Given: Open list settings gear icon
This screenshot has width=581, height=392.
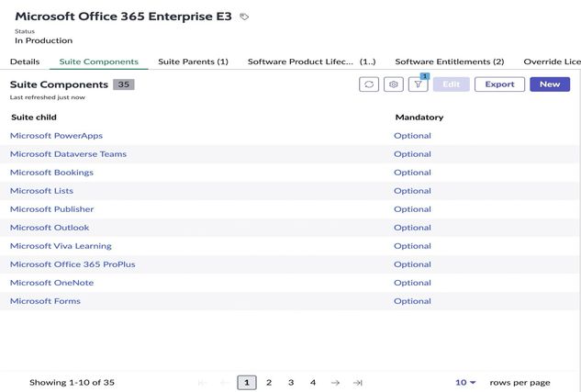Looking at the screenshot, I should click(x=393, y=84).
